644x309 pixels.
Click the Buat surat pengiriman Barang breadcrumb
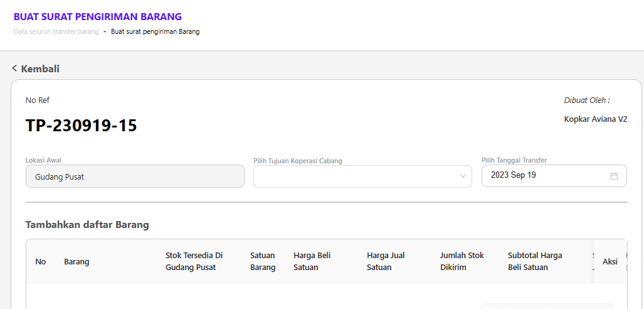pyautogui.click(x=155, y=31)
